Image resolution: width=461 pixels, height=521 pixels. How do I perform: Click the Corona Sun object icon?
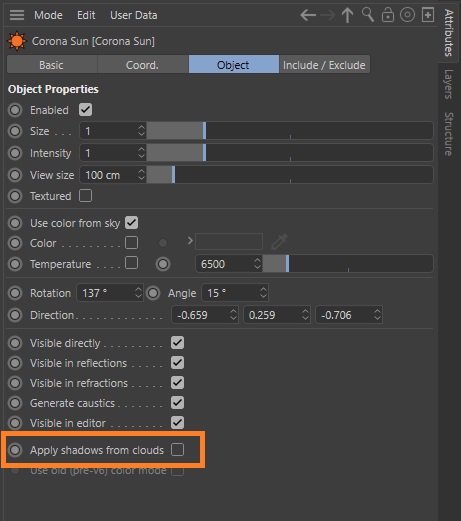(17, 41)
